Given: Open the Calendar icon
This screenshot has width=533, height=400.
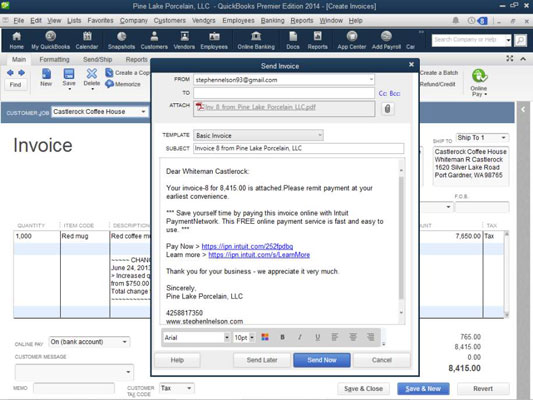Looking at the screenshot, I should [87, 40].
